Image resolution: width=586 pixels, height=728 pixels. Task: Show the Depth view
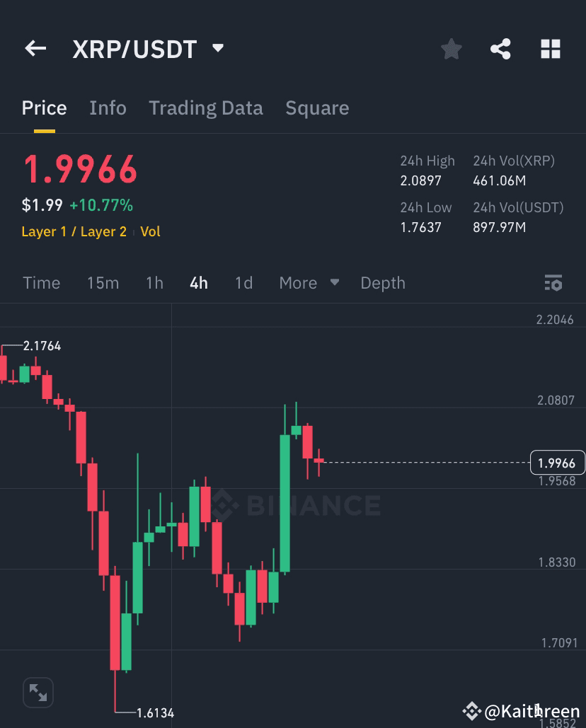[x=383, y=282]
